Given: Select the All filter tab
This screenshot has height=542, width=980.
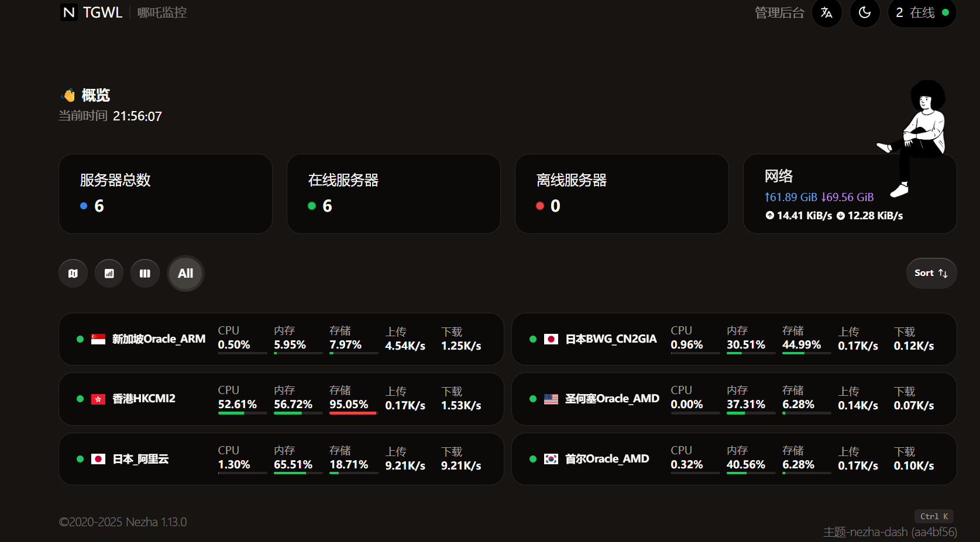Looking at the screenshot, I should click(185, 273).
